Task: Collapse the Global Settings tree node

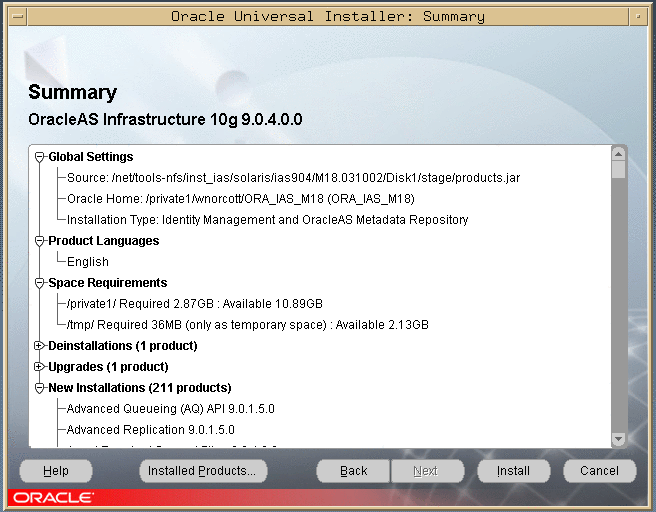Action: [40, 157]
